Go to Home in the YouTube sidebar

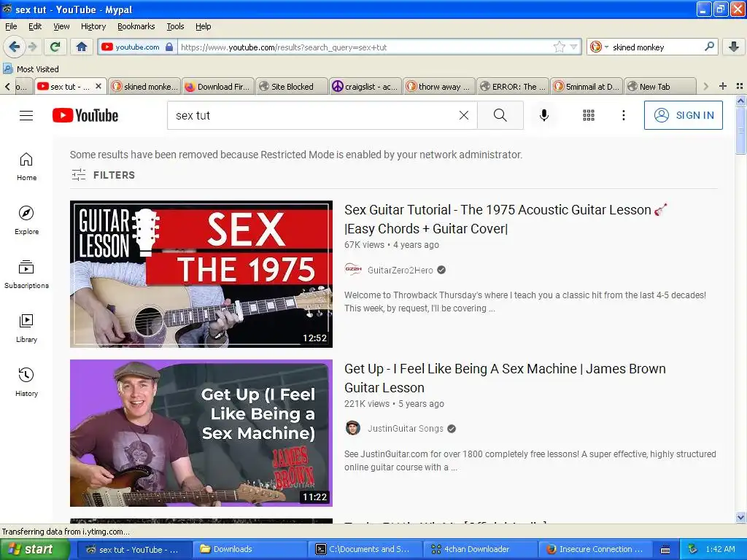pos(26,167)
